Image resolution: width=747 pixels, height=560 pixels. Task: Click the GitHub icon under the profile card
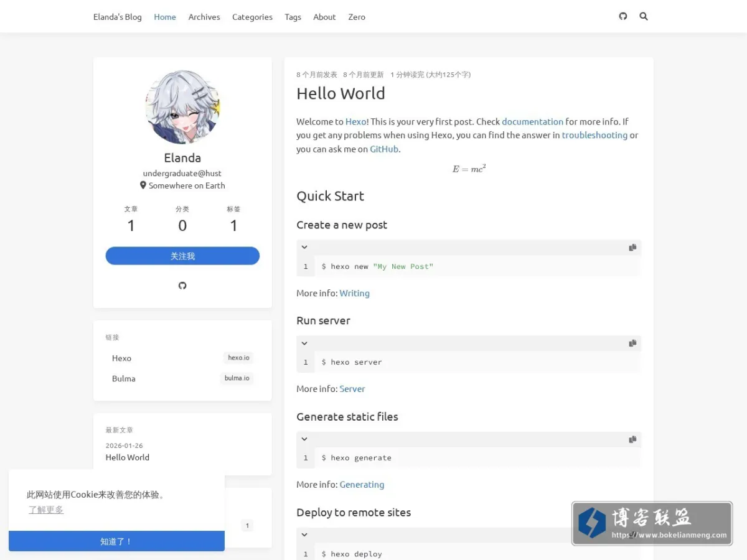[182, 286]
